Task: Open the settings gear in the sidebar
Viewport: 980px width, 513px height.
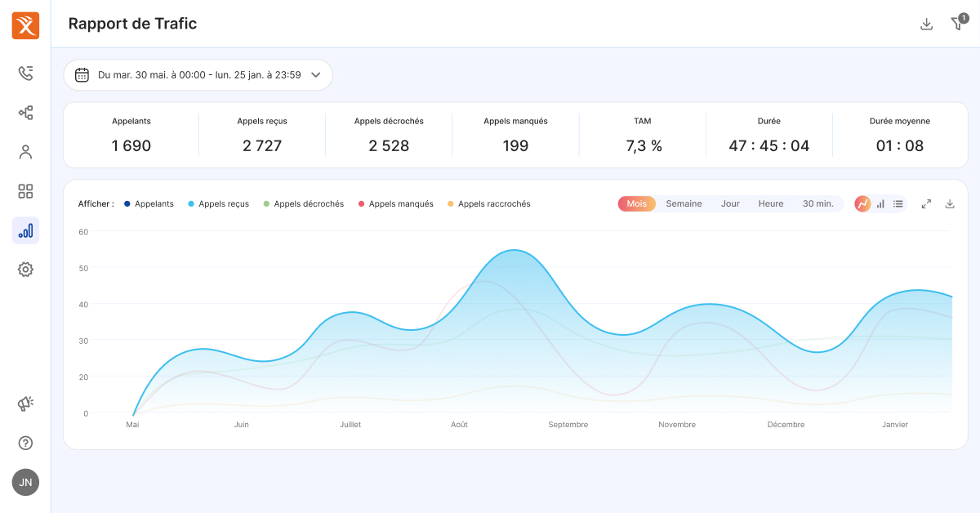Action: coord(25,270)
